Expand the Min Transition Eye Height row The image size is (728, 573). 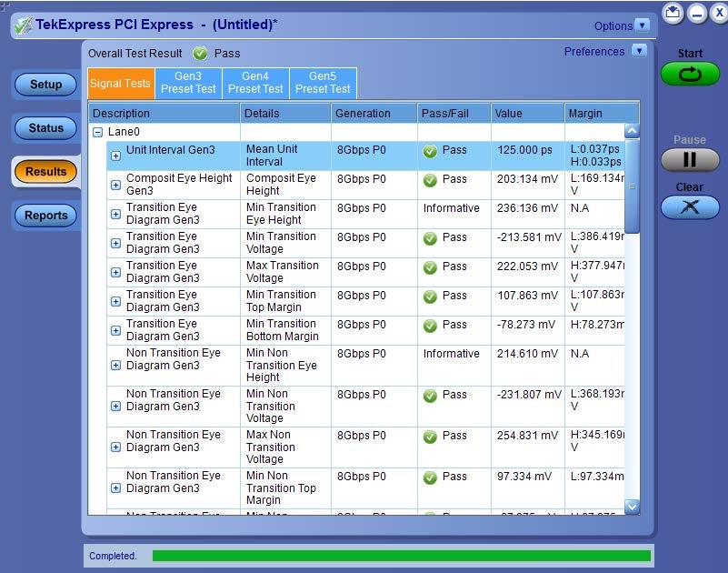pyautogui.click(x=115, y=214)
